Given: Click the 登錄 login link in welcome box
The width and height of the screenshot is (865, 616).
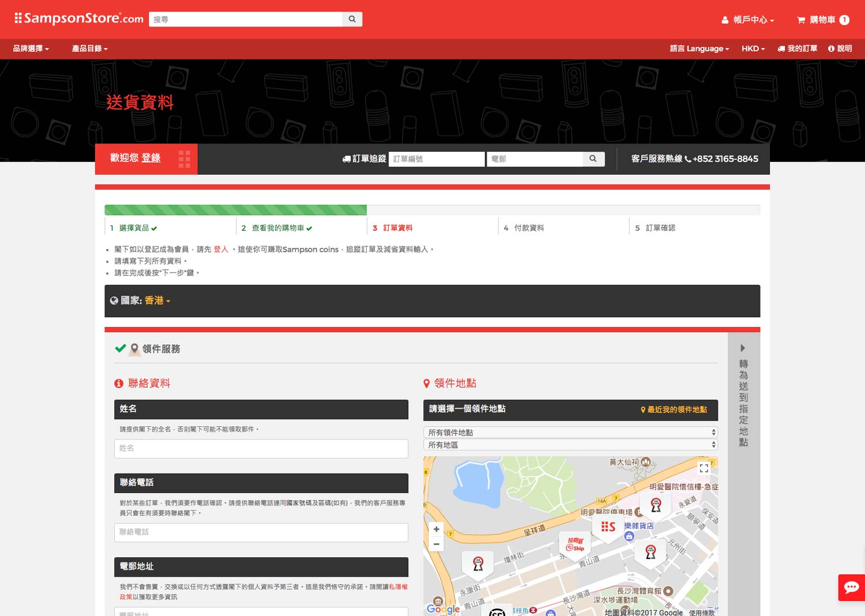Looking at the screenshot, I should tap(151, 158).
